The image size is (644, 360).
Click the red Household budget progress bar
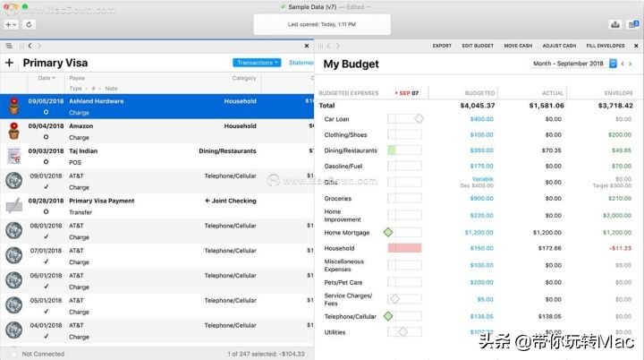pos(404,248)
